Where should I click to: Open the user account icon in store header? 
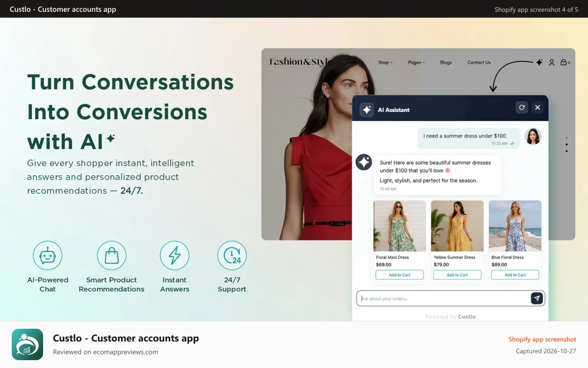pyautogui.click(x=552, y=62)
